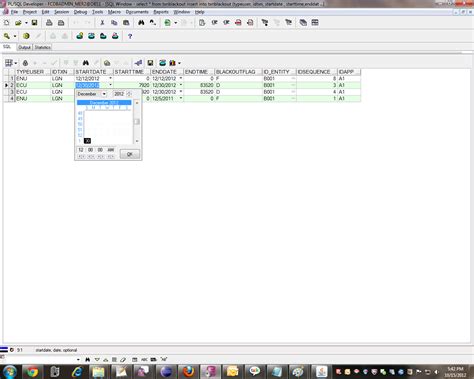Open Find with the binoculars toolbar icon
The image size is (474, 379).
141,23
